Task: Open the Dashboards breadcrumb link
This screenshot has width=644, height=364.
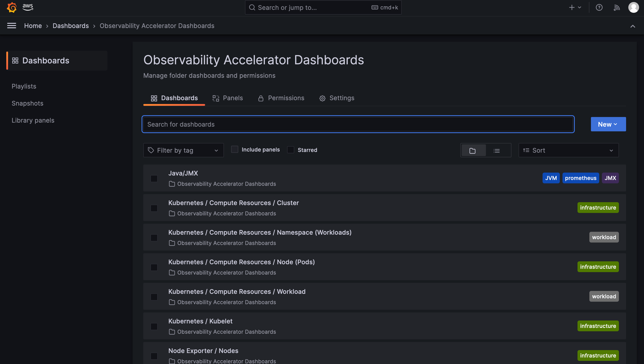Action: click(71, 26)
